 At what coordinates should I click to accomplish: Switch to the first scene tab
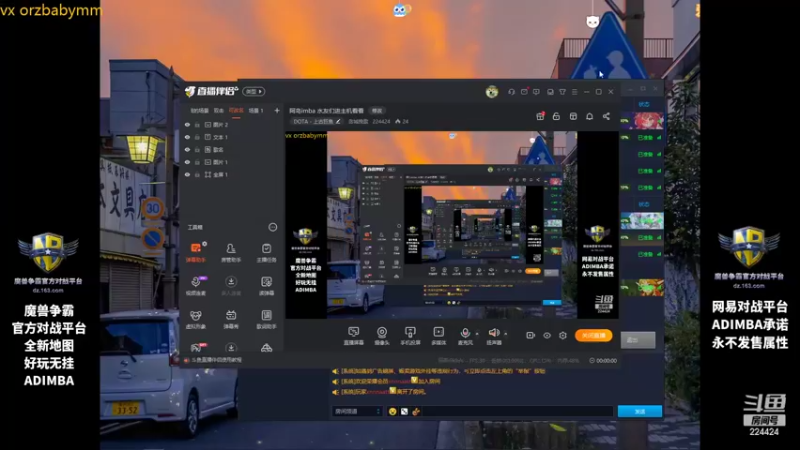click(x=199, y=110)
